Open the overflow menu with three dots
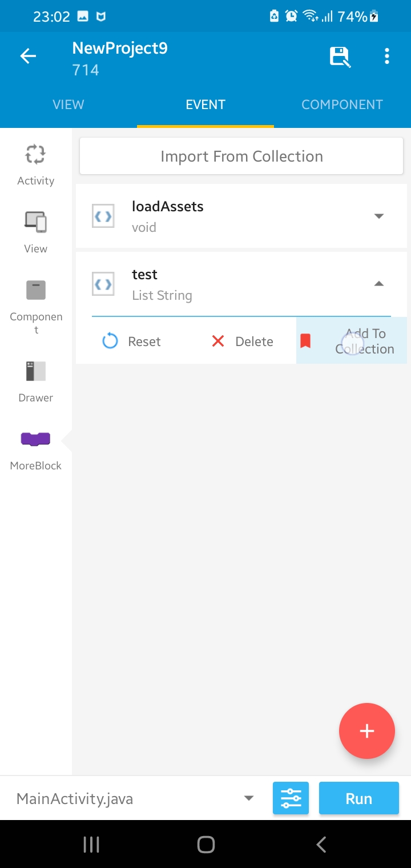Screen dimensions: 411x868 point(387,55)
